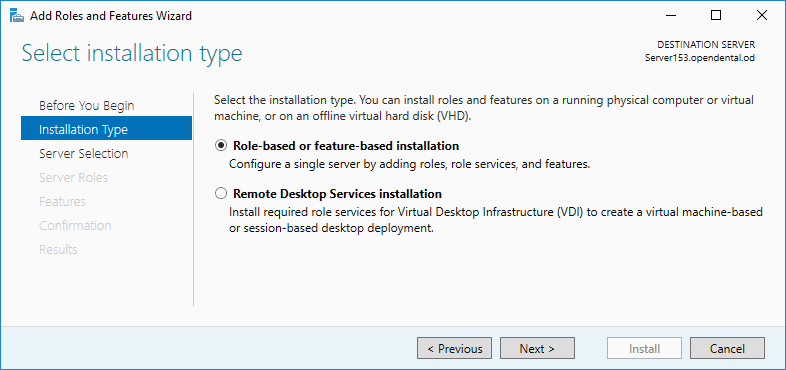Click the wizard icon in the title bar
This screenshot has width=786, height=370.
tap(17, 16)
